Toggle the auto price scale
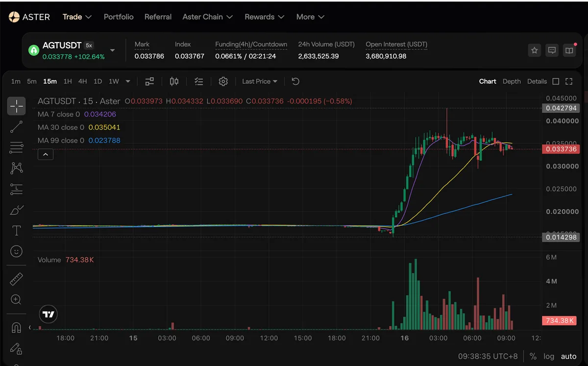Screen dimensions: 588x366 (x=568, y=356)
